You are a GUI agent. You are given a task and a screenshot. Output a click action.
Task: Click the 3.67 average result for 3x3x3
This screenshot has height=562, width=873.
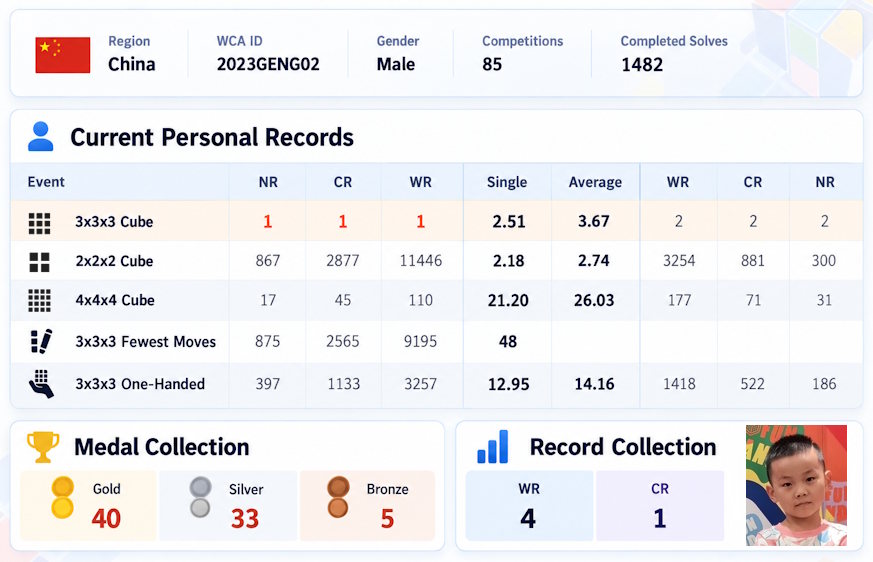pyautogui.click(x=594, y=221)
